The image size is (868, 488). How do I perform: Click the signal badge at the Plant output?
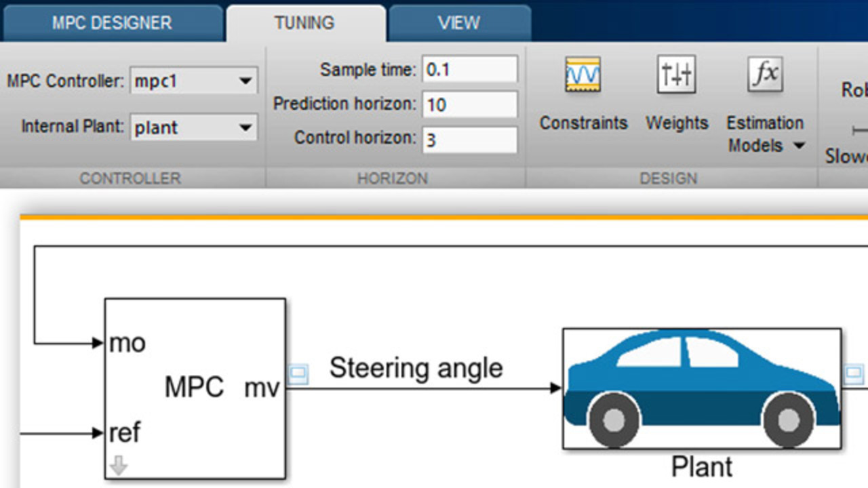tap(854, 373)
